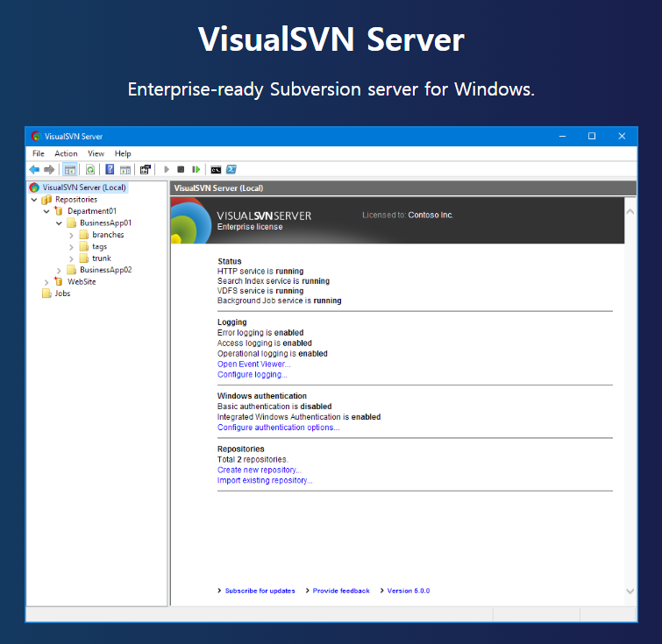Open the server Properties toolbar icon

coord(146,170)
